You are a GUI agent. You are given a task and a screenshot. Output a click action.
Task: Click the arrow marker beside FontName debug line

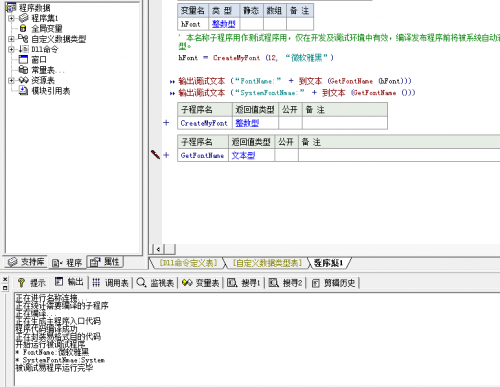172,82
